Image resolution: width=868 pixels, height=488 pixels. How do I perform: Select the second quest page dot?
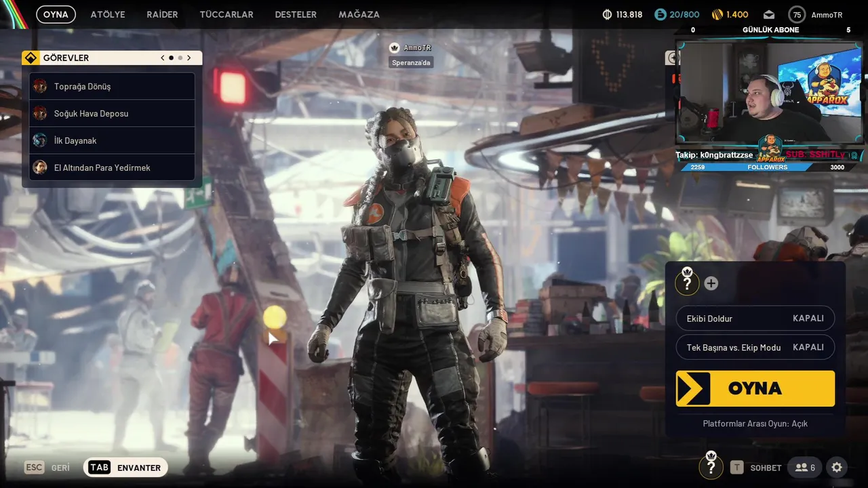180,58
